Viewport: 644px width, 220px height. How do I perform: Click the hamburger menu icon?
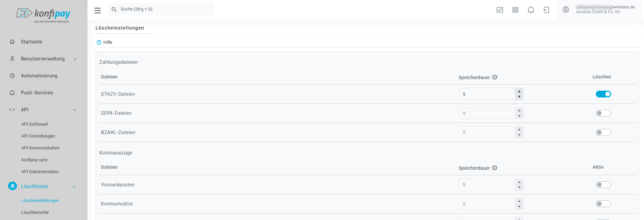pos(98,11)
